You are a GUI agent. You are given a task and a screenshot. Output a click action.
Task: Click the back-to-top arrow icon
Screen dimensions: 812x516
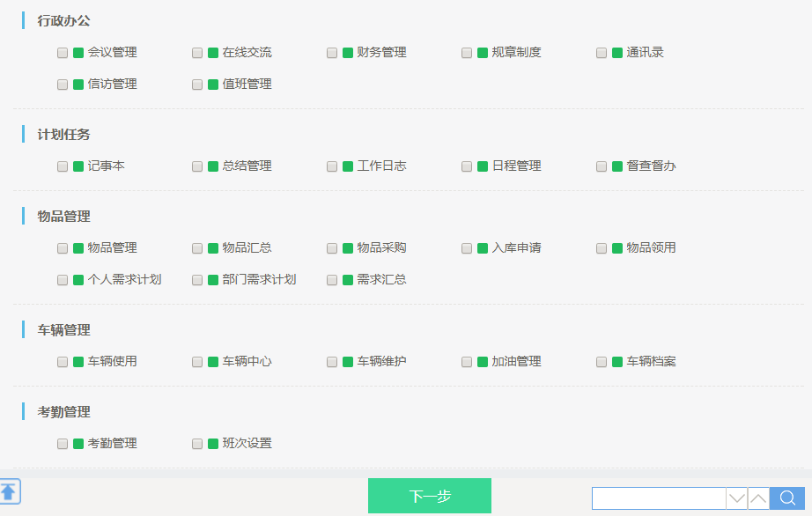click(x=9, y=491)
